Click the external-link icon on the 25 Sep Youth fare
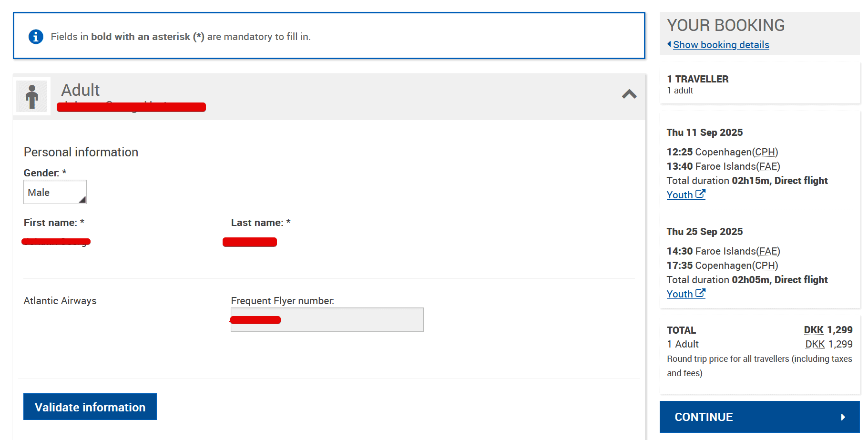The image size is (868, 440). 700,293
